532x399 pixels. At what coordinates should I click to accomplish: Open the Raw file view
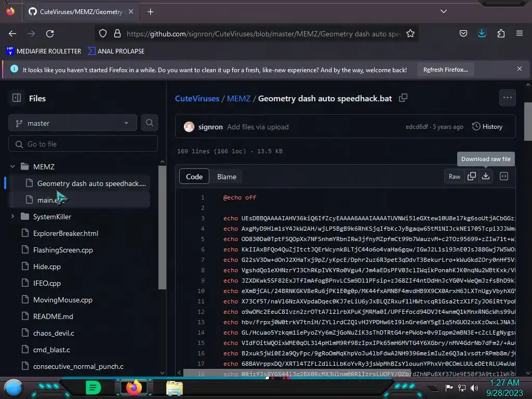[x=454, y=177]
